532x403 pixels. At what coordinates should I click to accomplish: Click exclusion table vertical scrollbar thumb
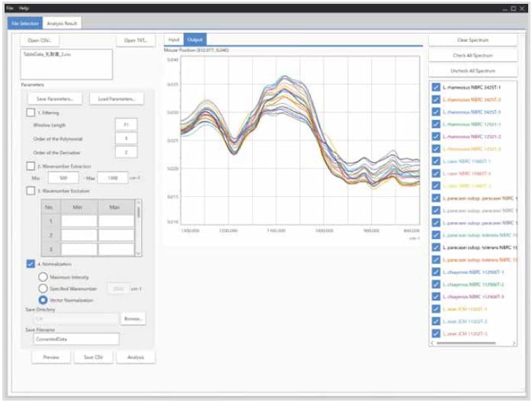[x=138, y=212]
